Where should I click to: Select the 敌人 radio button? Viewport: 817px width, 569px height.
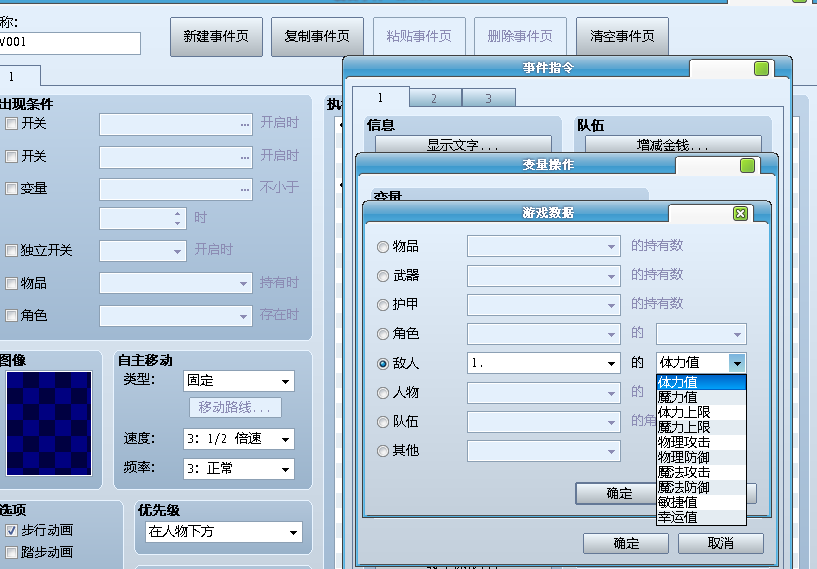coord(383,364)
